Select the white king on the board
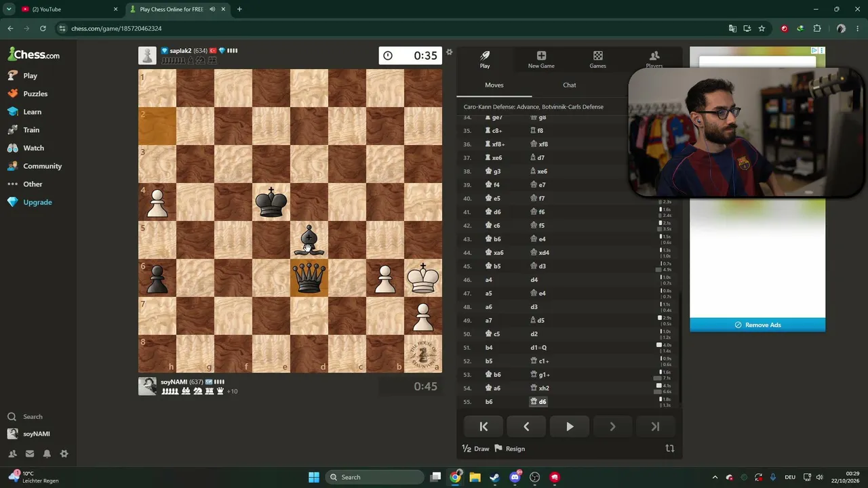 coord(423,279)
